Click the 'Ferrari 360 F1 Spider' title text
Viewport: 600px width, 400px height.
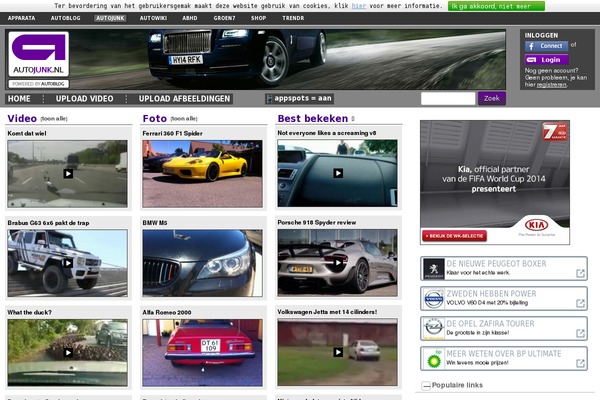[x=172, y=133]
